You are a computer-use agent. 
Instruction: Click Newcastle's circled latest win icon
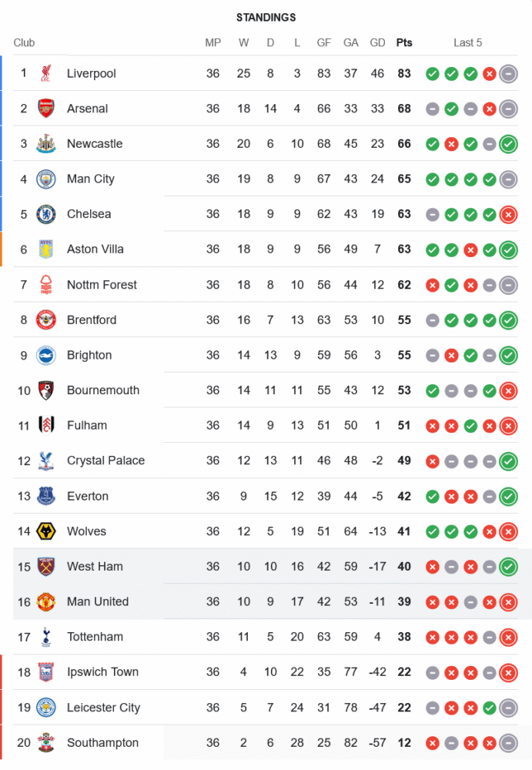(507, 144)
